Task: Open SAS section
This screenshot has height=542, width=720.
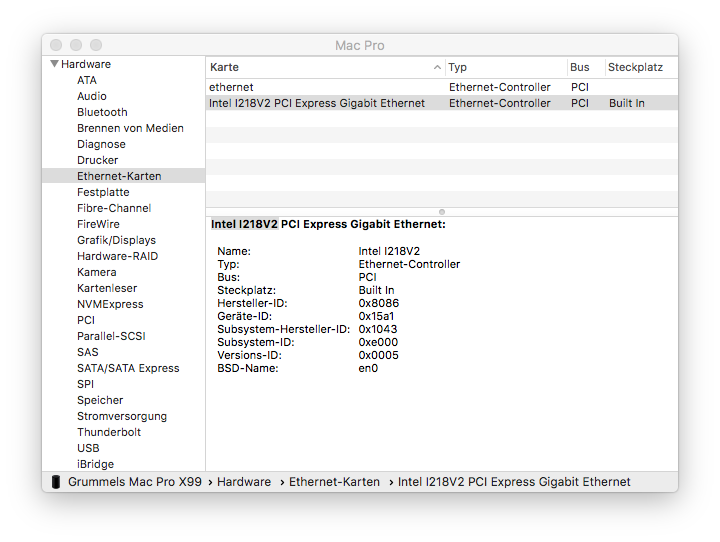Action: 88,352
